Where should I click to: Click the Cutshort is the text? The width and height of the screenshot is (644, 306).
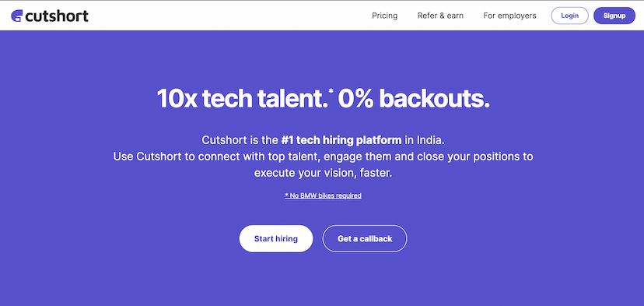point(240,140)
